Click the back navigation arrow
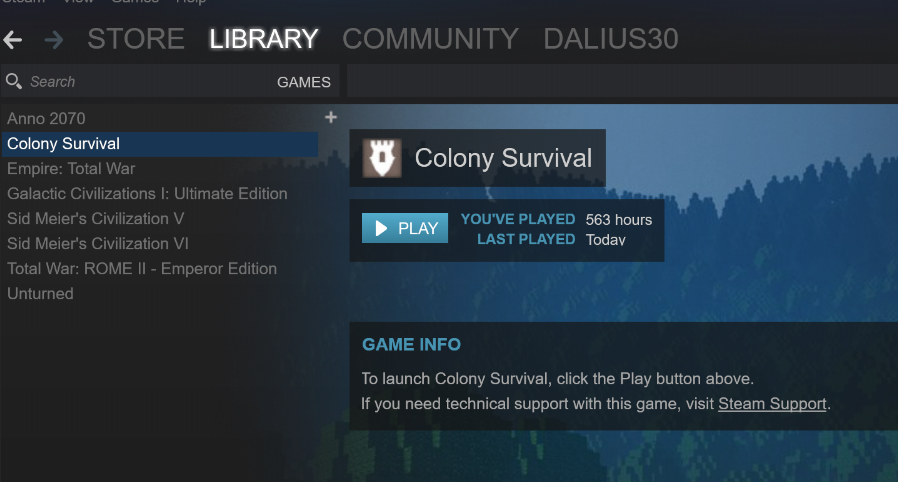Screen dimensions: 898x482 [12, 40]
